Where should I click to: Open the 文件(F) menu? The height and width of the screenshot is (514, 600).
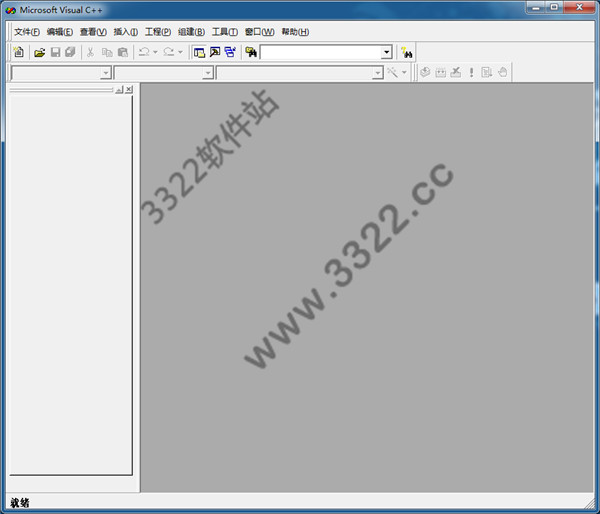click(27, 32)
